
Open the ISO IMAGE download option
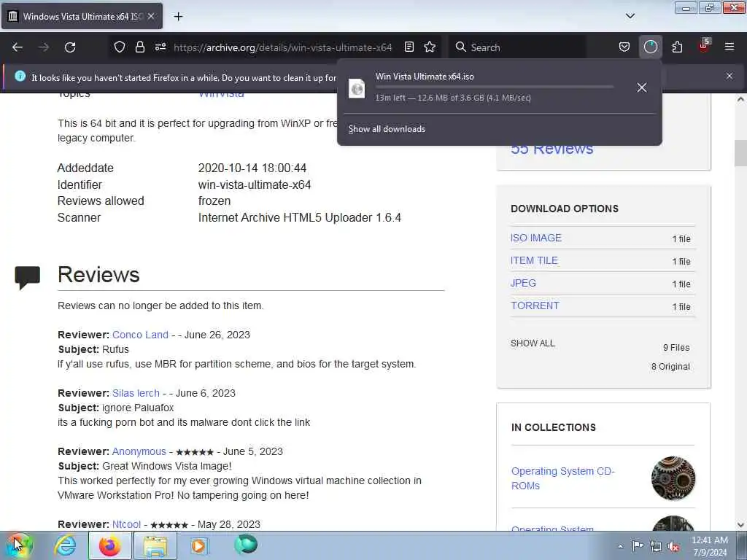[x=536, y=238]
